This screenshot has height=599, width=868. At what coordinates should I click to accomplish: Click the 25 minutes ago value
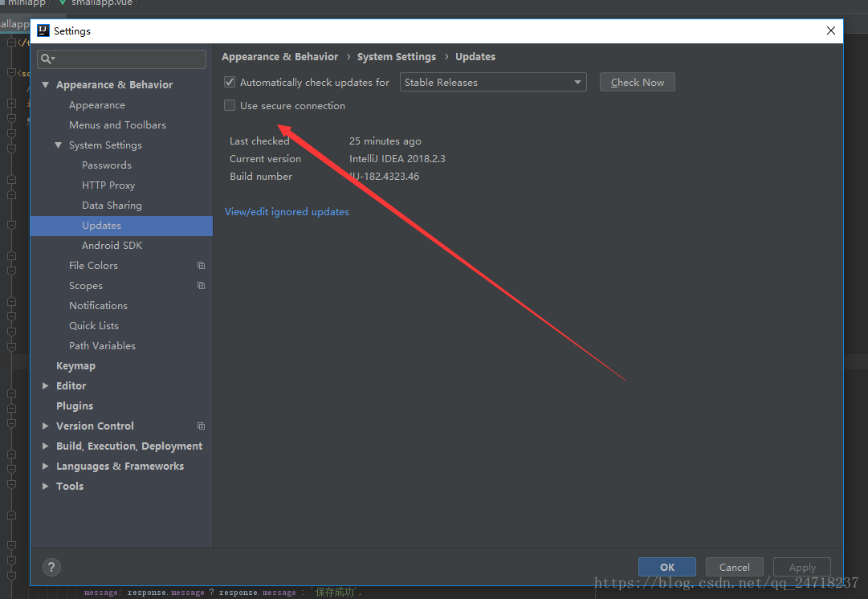pos(385,141)
